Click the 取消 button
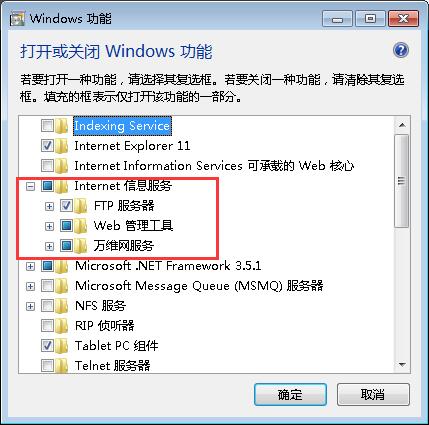Image resolution: width=429 pixels, height=425 pixels. 373,395
